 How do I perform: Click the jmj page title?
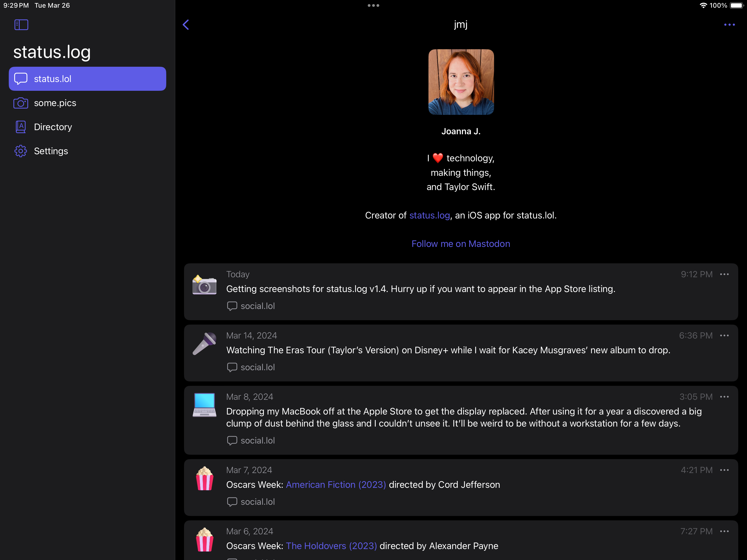[461, 24]
